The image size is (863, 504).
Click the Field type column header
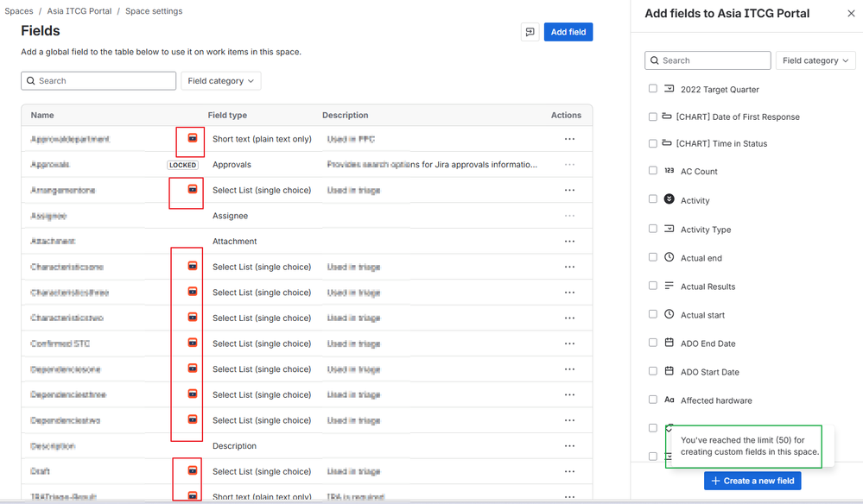(x=227, y=115)
